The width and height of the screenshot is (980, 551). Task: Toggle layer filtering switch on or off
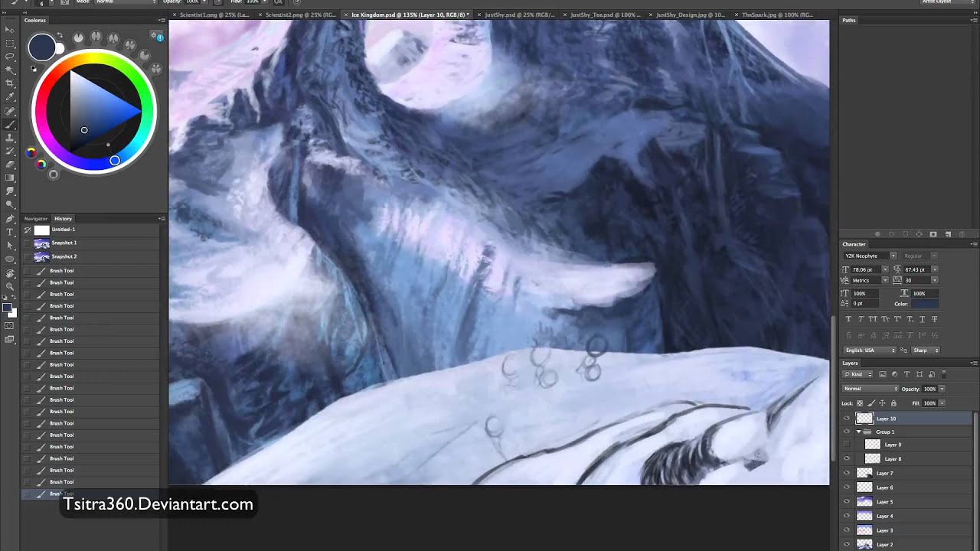944,374
